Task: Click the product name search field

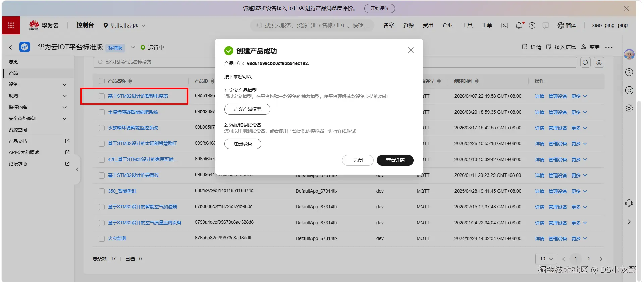Action: (x=154, y=62)
